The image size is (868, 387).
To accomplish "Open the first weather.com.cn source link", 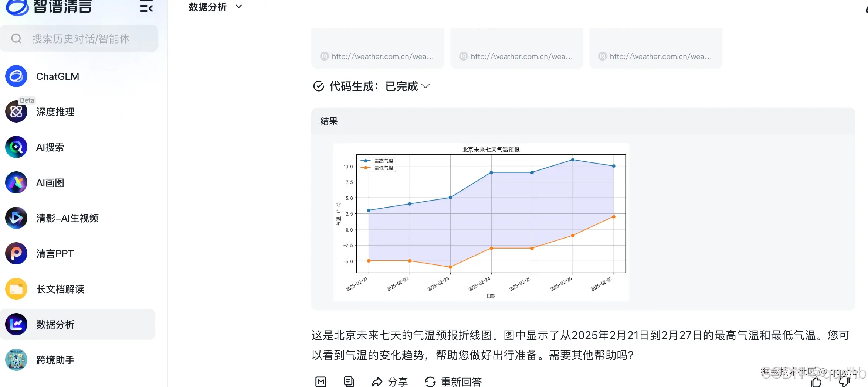I will (x=378, y=56).
